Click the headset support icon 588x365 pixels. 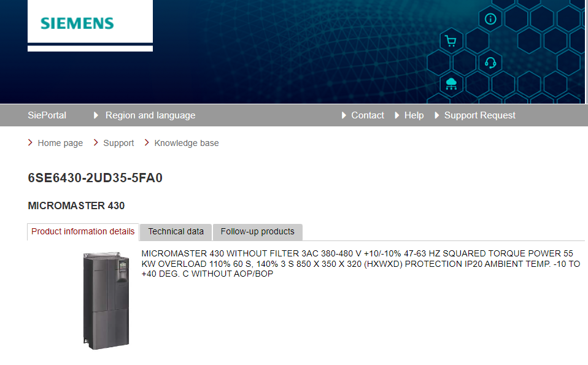(x=490, y=63)
